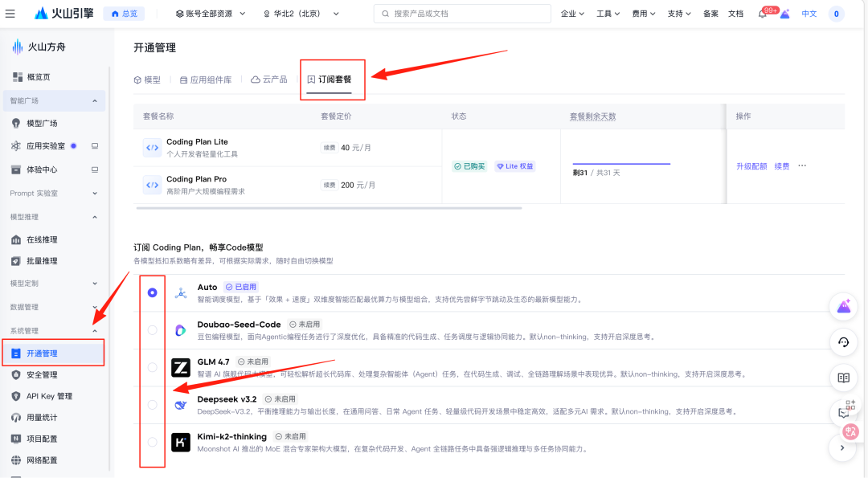Open the 费用 menu dropdown
Image resolution: width=868 pixels, height=478 pixels.
click(643, 14)
